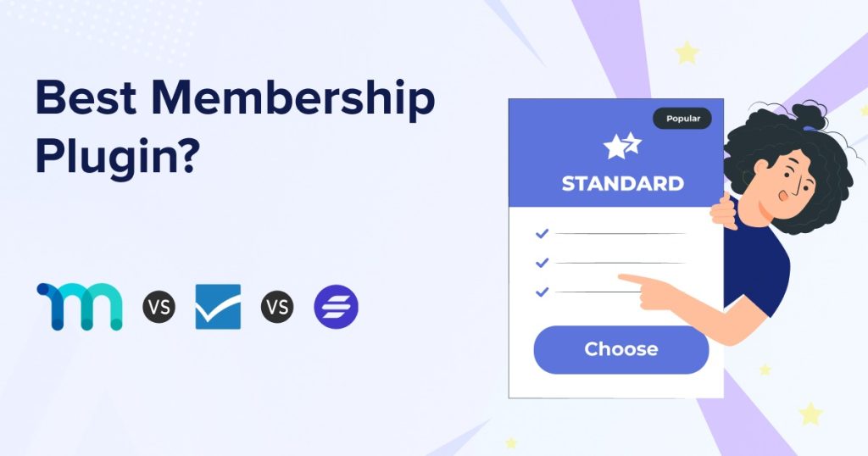Click the VS badge after the MemberPress logo
The image size is (868, 456).
(x=159, y=306)
